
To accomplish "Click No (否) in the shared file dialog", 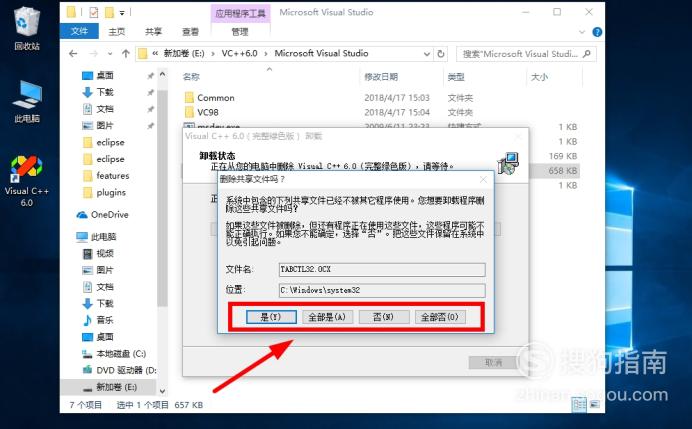I will pos(384,317).
